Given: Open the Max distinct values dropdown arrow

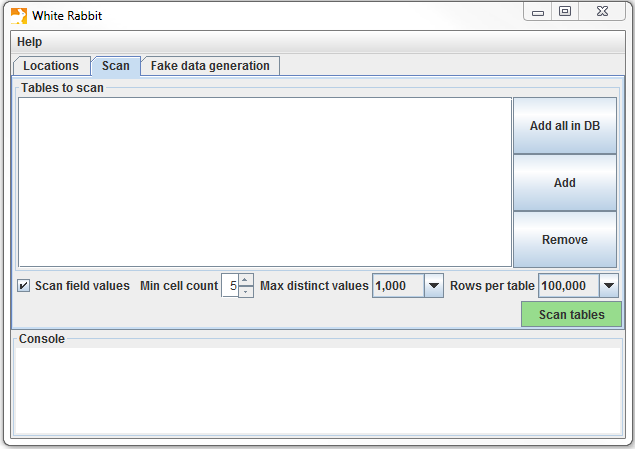Looking at the screenshot, I should tap(434, 286).
